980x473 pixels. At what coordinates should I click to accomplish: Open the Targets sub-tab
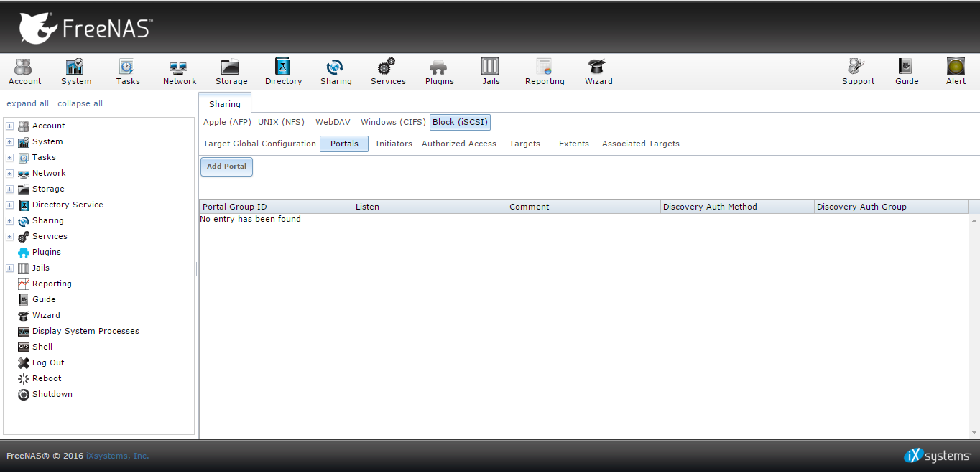[x=524, y=144]
